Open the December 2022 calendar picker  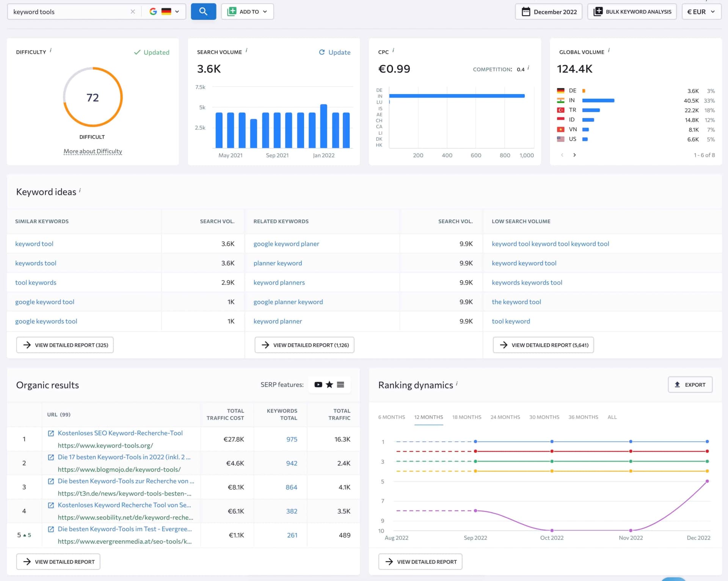click(548, 11)
